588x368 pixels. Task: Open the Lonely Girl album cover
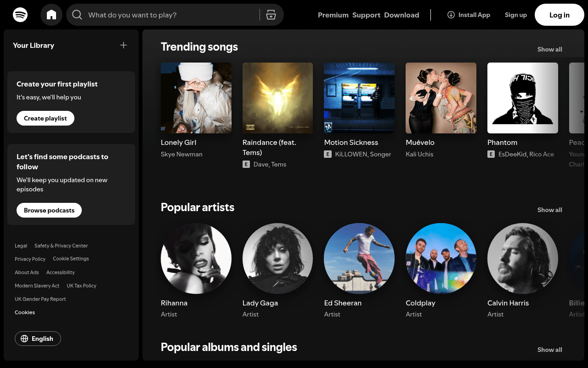point(196,98)
